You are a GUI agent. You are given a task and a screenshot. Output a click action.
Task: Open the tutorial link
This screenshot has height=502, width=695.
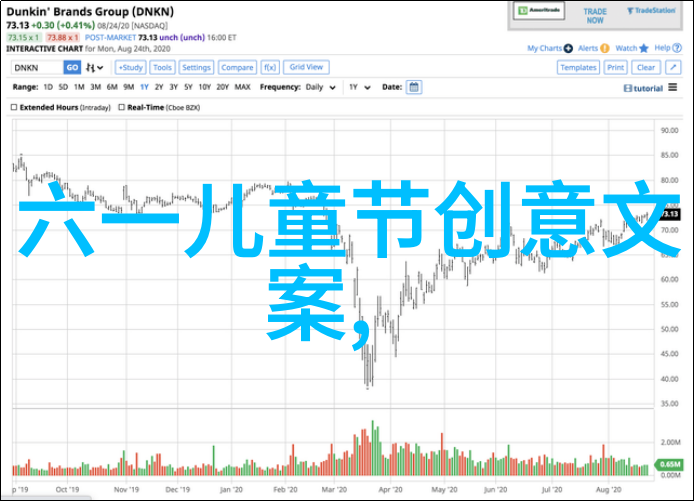tap(643, 88)
